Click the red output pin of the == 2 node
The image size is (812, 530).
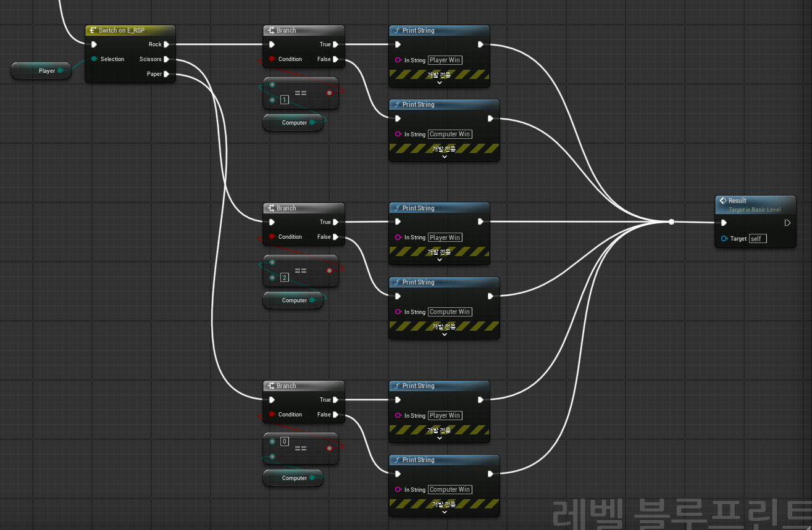click(x=329, y=270)
